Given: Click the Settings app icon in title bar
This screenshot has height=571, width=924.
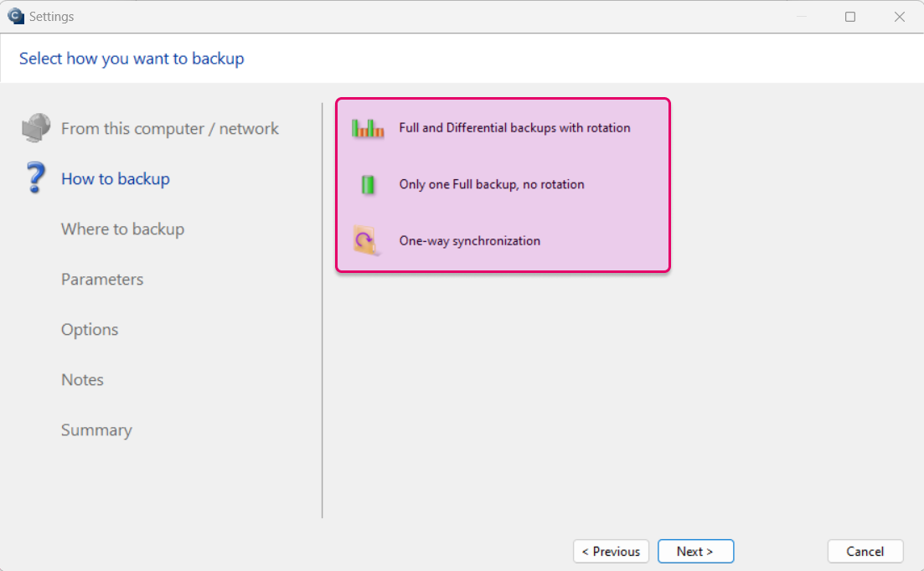Looking at the screenshot, I should pos(16,16).
